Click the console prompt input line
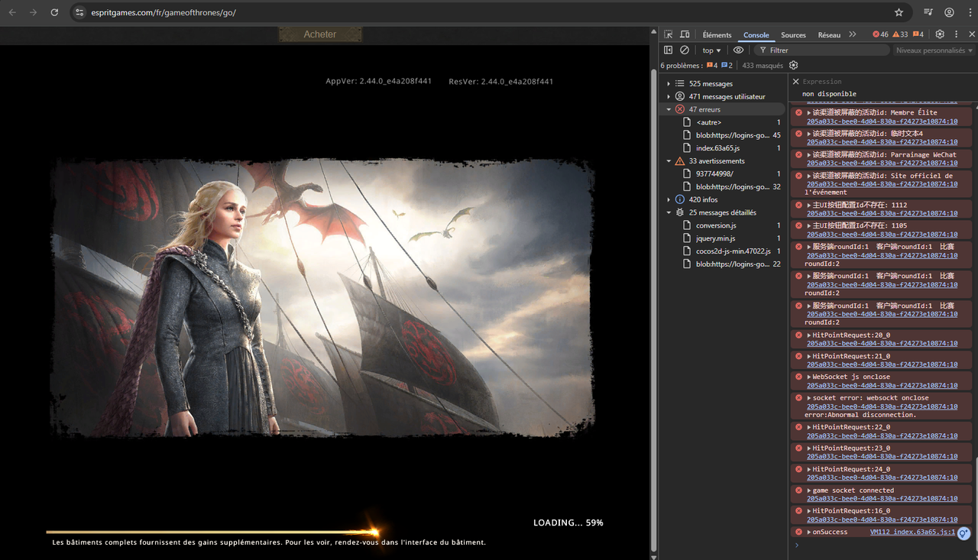Screen dimensions: 978x560 [x=882, y=545]
